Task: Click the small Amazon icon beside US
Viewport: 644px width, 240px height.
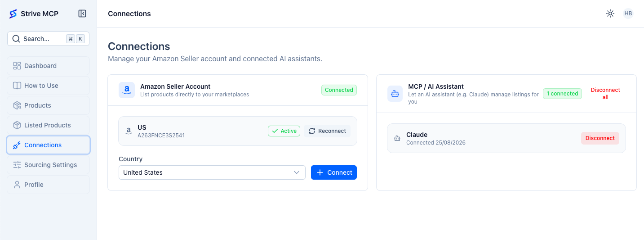Action: (129, 131)
